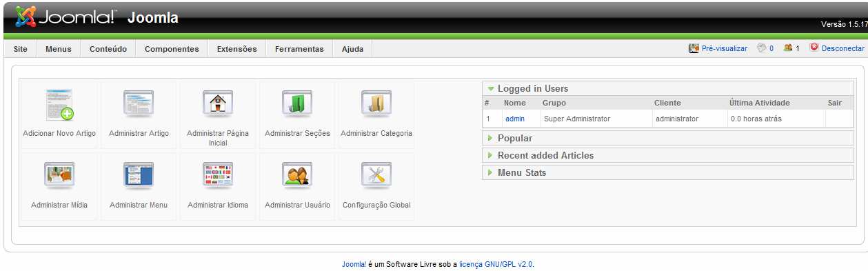This screenshot has height=271, width=868.
Task: Open the Administrar Mídia icon
Action: point(59,175)
